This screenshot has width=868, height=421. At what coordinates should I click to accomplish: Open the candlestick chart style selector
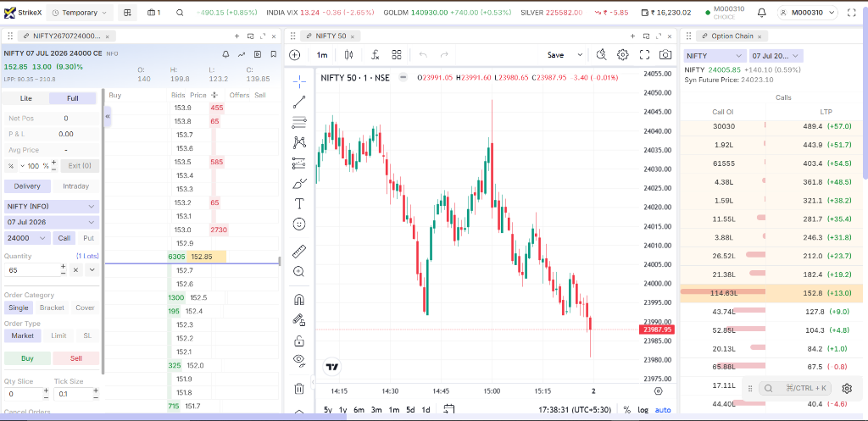(x=348, y=55)
